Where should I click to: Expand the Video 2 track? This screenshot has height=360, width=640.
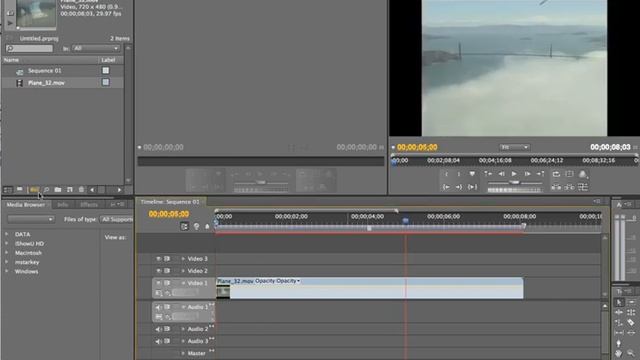(x=183, y=271)
